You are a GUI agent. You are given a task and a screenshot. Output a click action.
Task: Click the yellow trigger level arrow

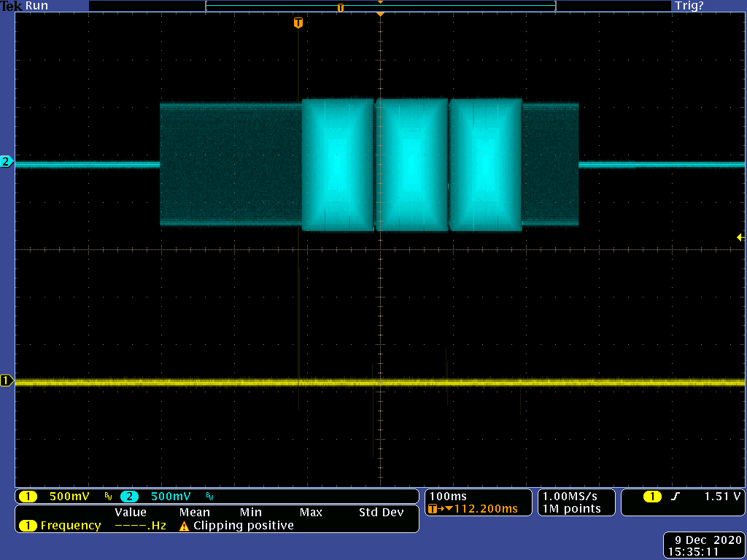740,237
